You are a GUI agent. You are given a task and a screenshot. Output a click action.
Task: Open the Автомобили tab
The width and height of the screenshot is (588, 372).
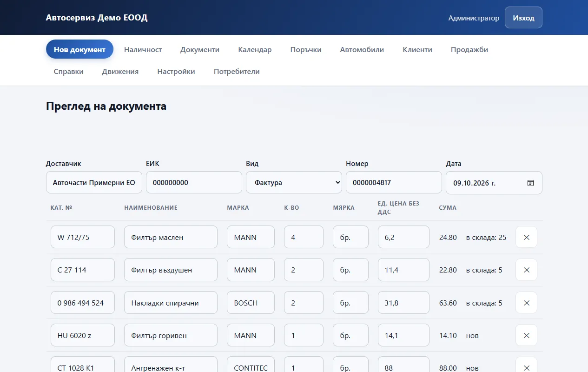(x=362, y=49)
